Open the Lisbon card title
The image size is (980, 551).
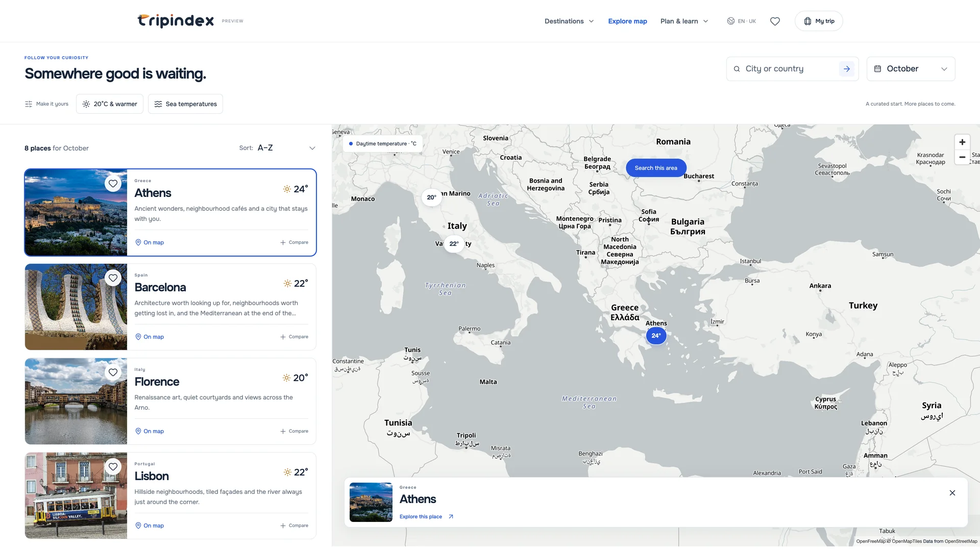[152, 476]
